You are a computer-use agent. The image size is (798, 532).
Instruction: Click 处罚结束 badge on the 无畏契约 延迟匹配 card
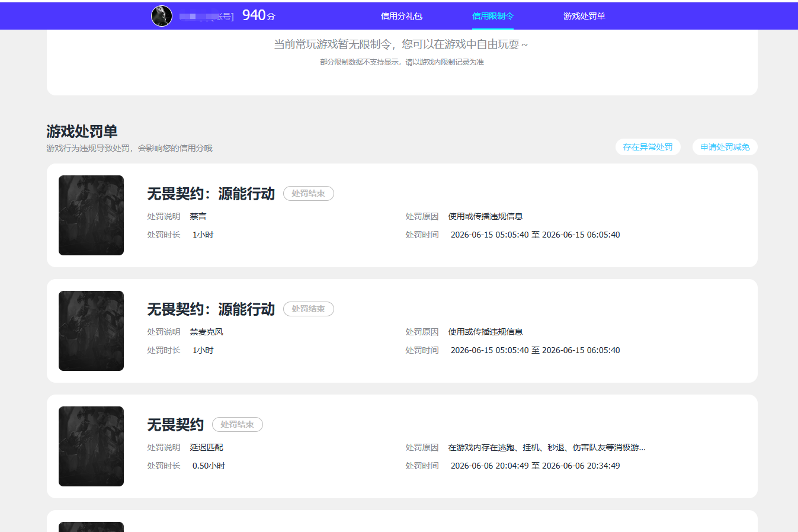click(x=238, y=424)
